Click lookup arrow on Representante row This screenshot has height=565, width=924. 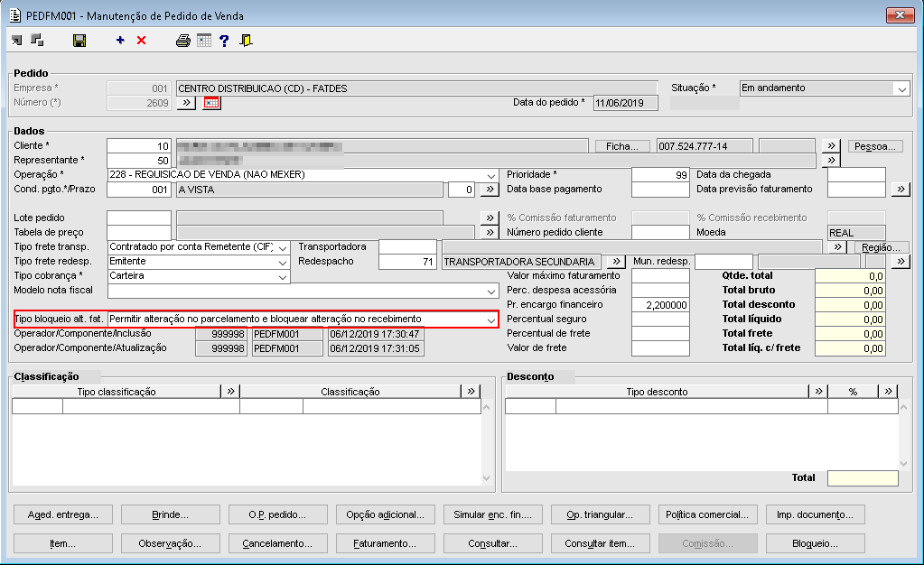(x=831, y=161)
